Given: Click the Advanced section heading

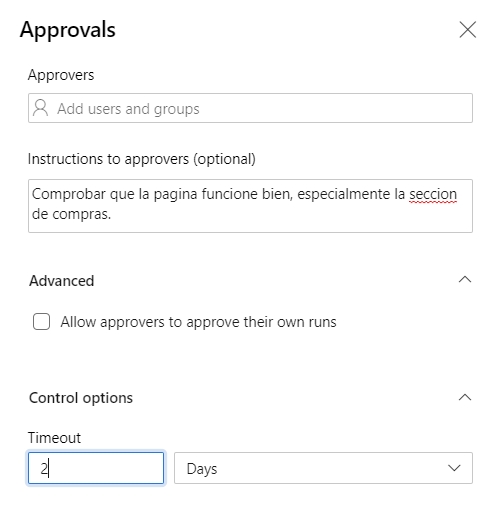Looking at the screenshot, I should [x=62, y=281].
